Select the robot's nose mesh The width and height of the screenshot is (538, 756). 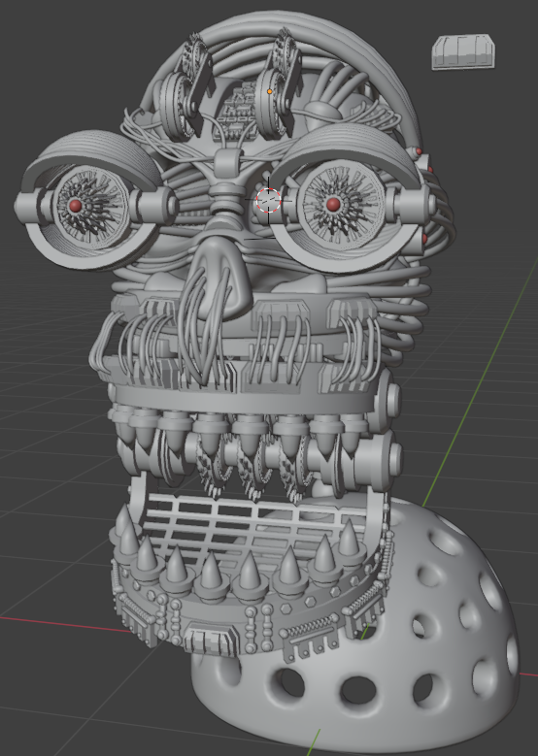click(x=222, y=278)
